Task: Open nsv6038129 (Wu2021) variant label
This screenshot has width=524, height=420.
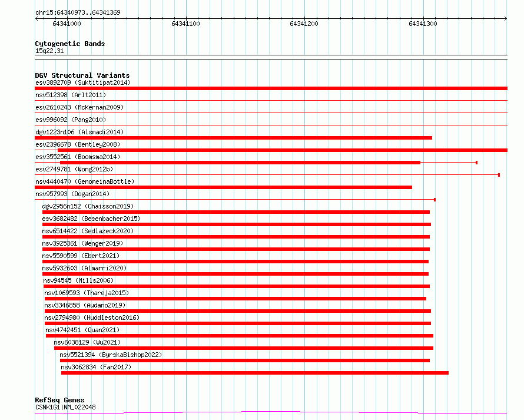Action: 87,342
